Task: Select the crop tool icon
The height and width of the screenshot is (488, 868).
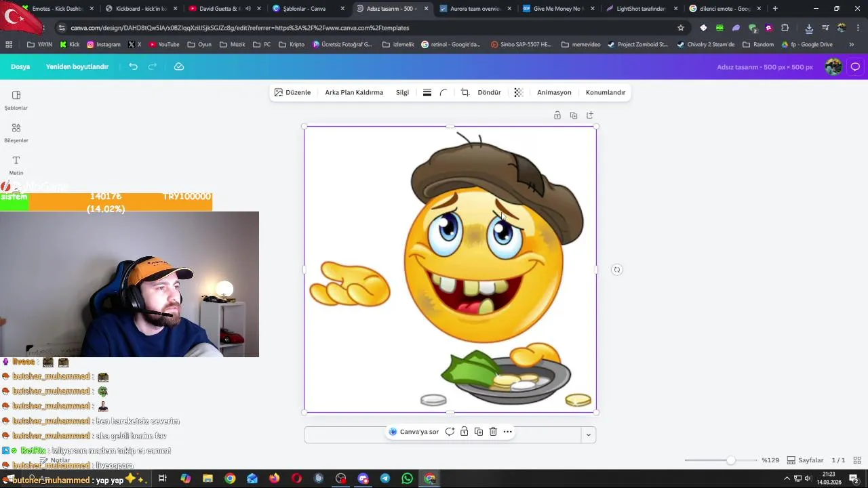Action: pyautogui.click(x=465, y=92)
